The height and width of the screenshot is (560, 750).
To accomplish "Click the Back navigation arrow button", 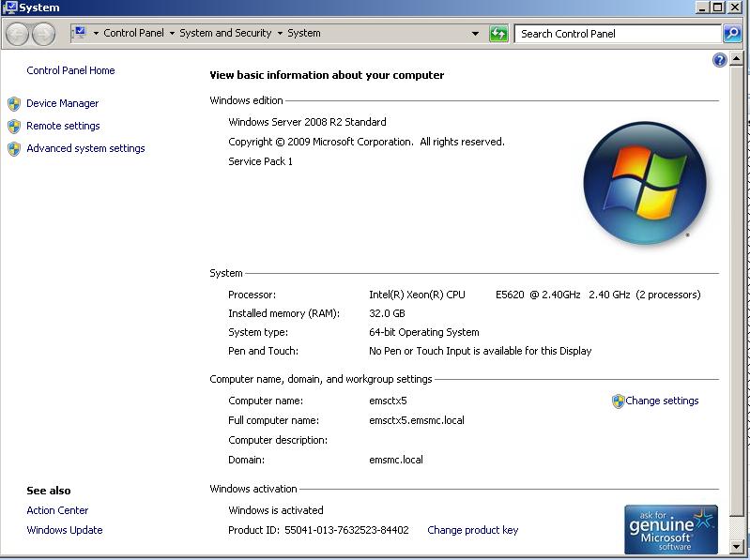I will point(17,34).
